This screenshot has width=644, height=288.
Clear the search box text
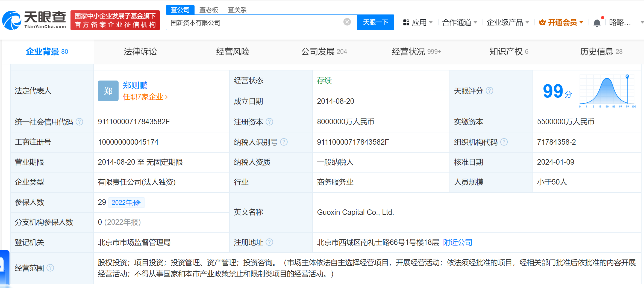[347, 22]
